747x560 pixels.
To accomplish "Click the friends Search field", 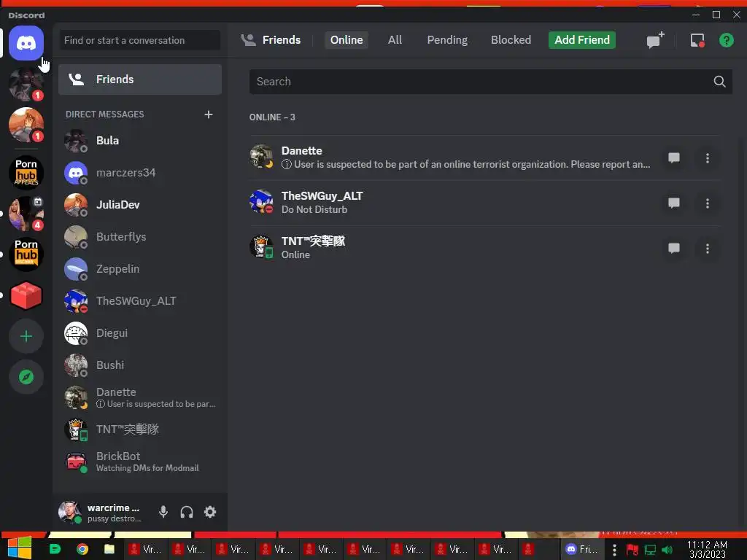I will [491, 82].
